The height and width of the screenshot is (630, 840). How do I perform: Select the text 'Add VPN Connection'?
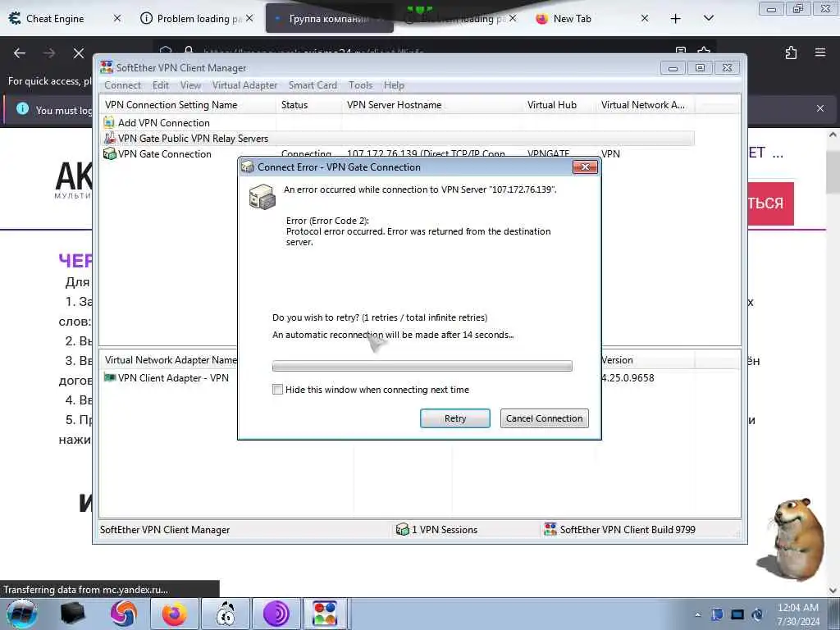tap(164, 123)
